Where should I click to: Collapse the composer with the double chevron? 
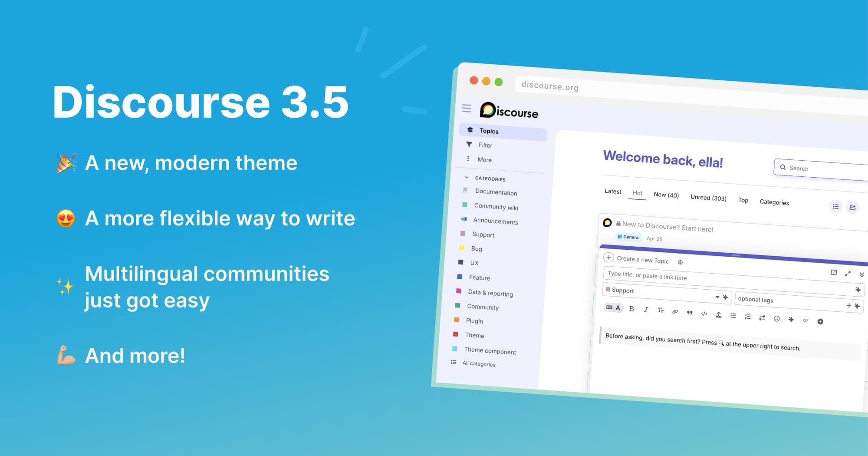[860, 274]
